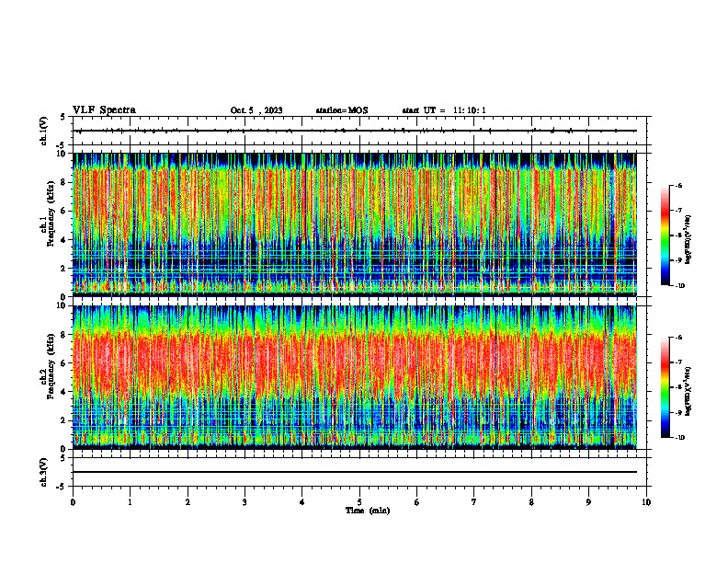
Task: Click the ch.2 color scale bar
Action: tap(665, 387)
